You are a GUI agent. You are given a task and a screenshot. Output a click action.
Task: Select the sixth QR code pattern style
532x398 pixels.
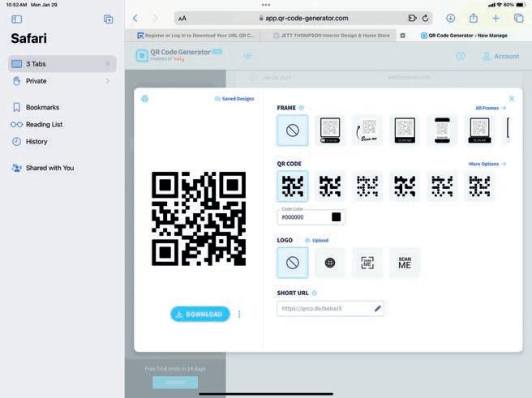479,186
